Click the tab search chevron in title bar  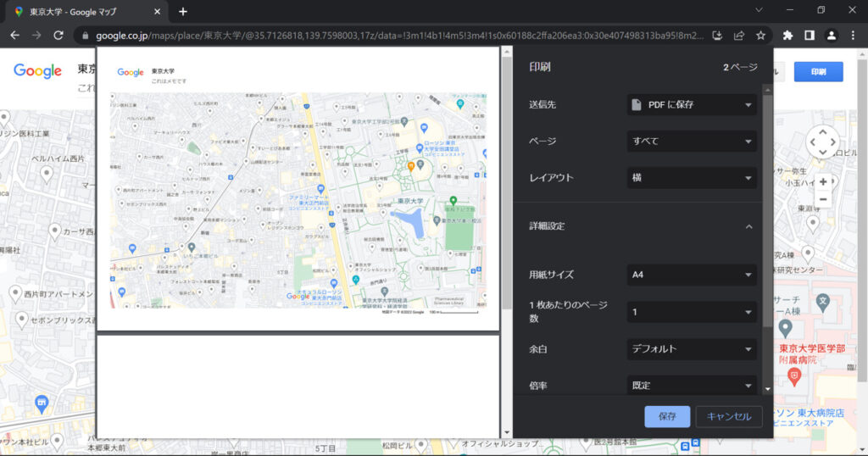pyautogui.click(x=759, y=10)
